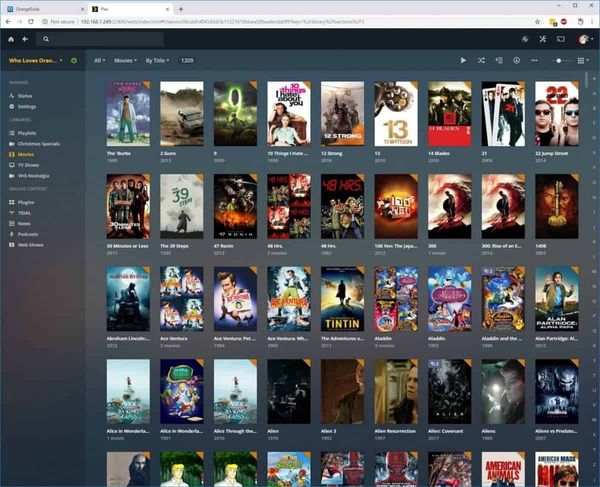Open Settings in the sidebar
Screen dimensions: 600x487
coord(27,107)
